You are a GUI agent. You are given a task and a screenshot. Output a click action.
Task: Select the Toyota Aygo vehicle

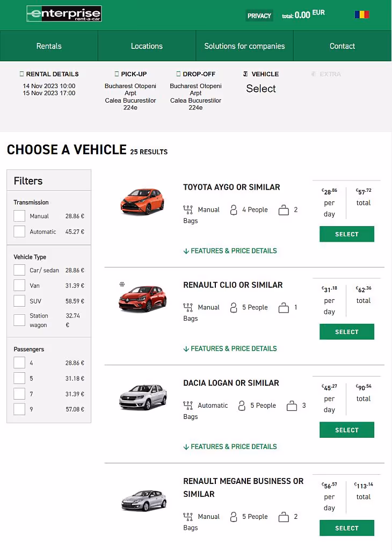(347, 234)
